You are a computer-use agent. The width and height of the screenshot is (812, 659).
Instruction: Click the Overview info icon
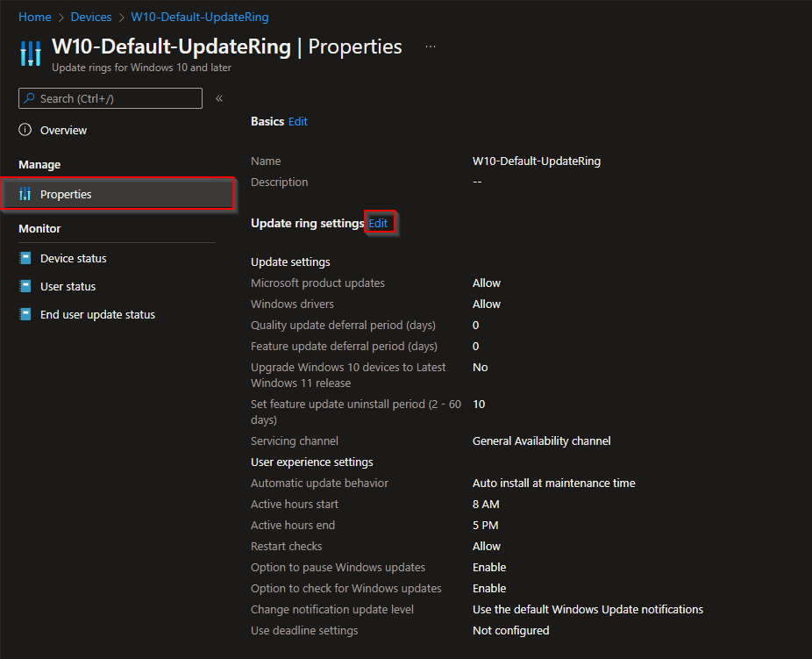(x=25, y=130)
